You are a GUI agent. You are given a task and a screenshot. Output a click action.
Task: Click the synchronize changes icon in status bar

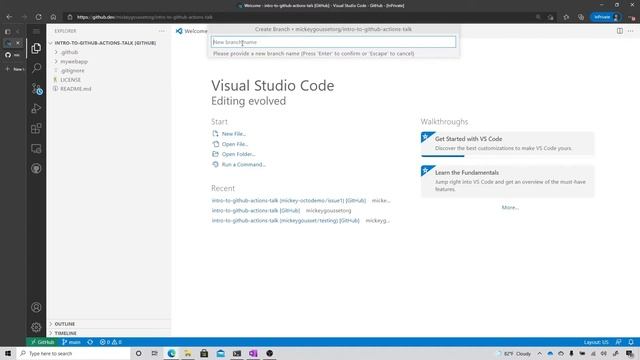(x=90, y=342)
